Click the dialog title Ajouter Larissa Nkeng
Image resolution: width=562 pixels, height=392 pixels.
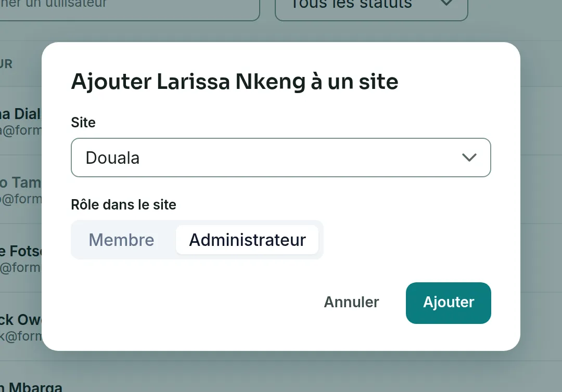pyautogui.click(x=234, y=82)
